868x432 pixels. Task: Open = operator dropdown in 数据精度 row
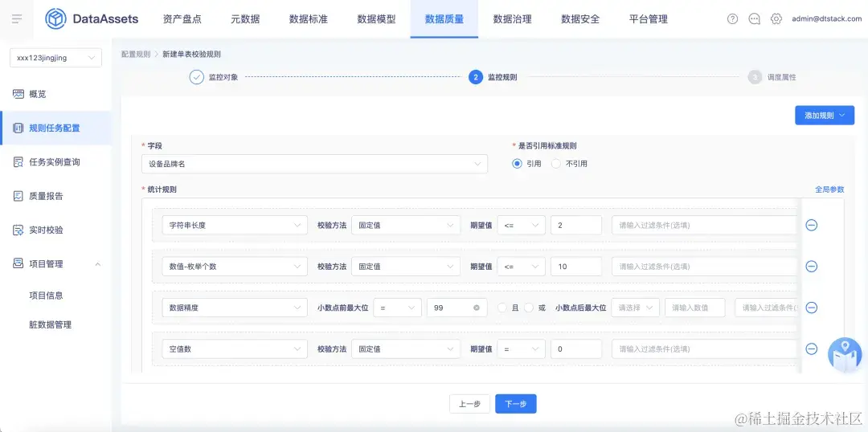(398, 308)
